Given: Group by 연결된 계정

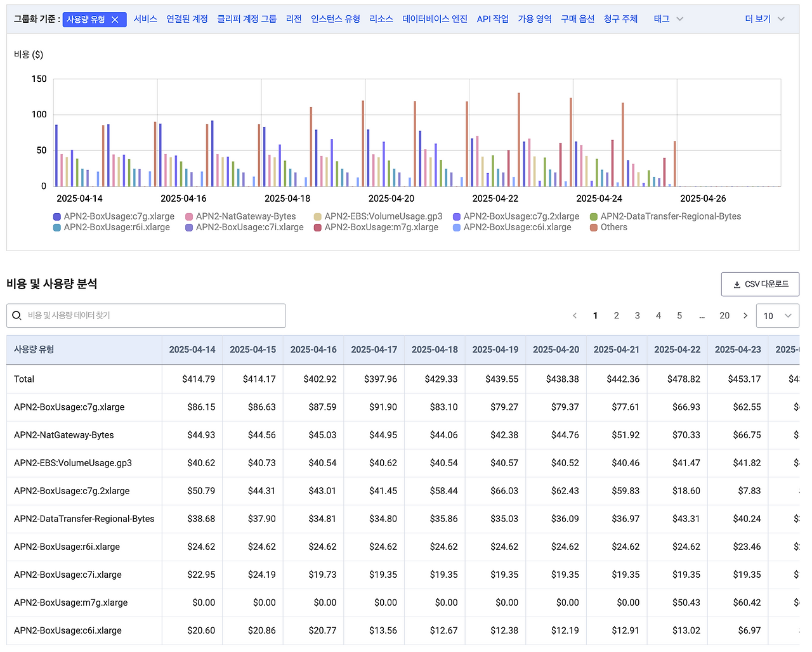Looking at the screenshot, I should pyautogui.click(x=187, y=19).
